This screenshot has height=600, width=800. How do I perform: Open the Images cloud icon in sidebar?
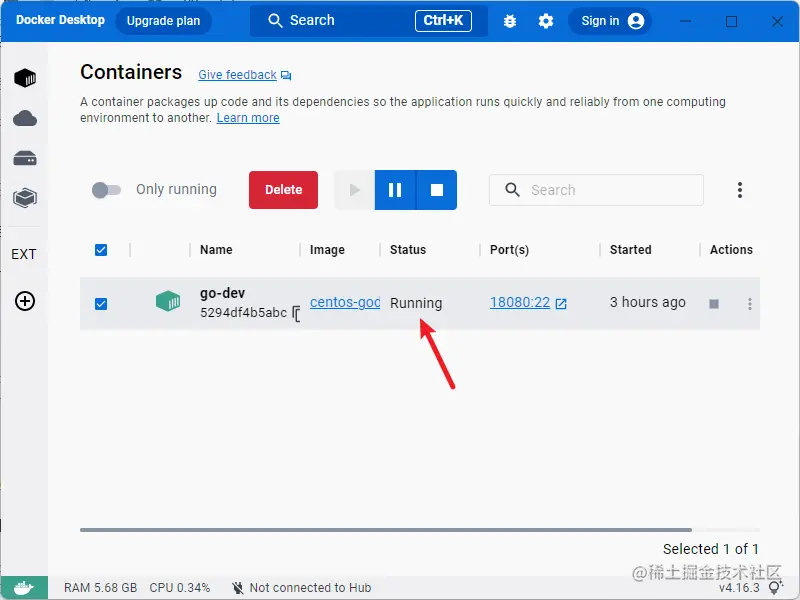(24, 118)
